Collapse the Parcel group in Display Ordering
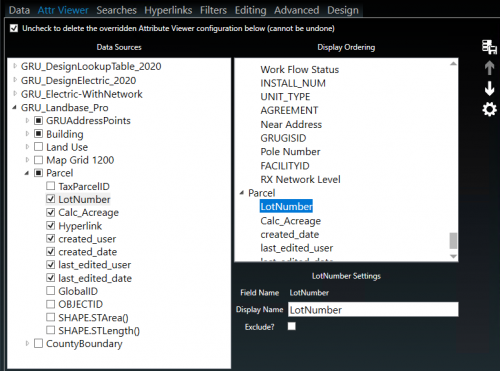500x371 pixels. [x=242, y=193]
